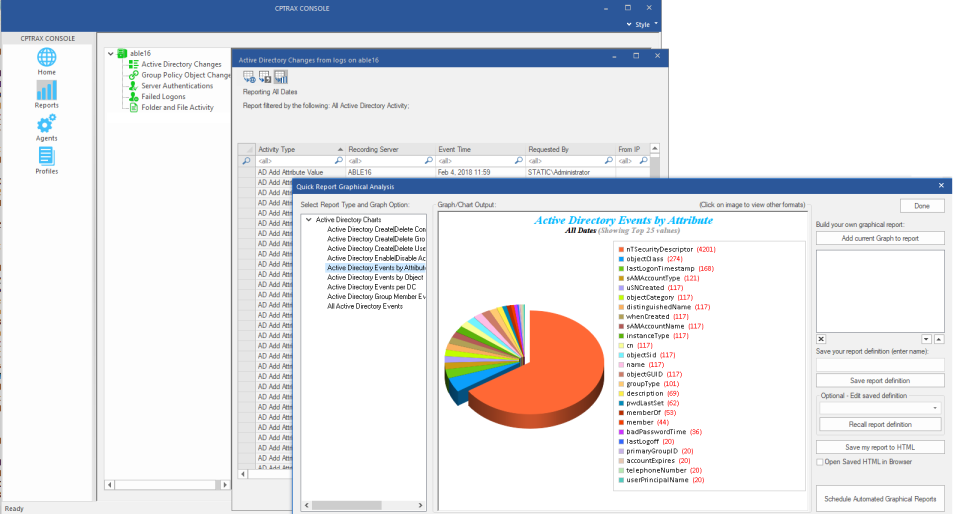Click Add current Graph to report

(880, 239)
